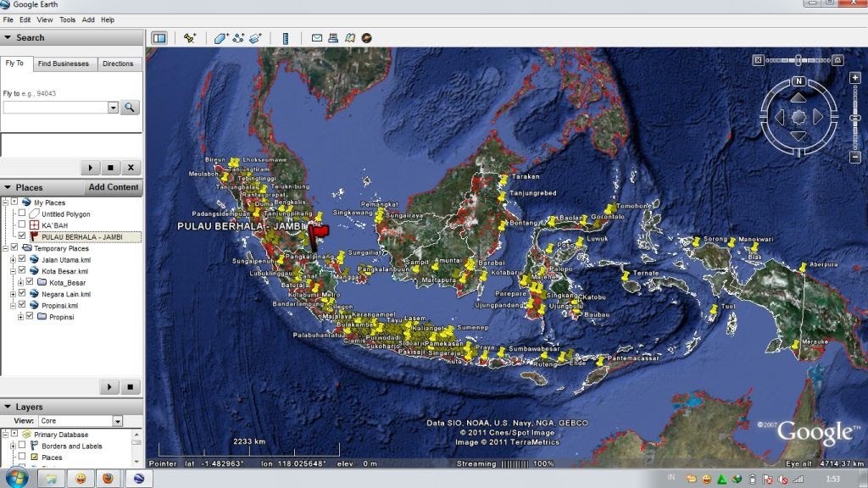
Task: Clear search results with X button
Action: click(131, 168)
